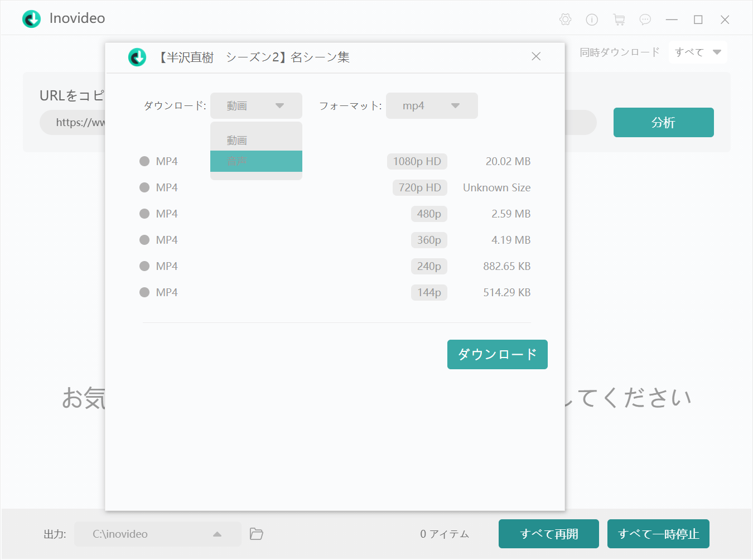
Task: Select the MP4 480p radio button
Action: point(144,214)
